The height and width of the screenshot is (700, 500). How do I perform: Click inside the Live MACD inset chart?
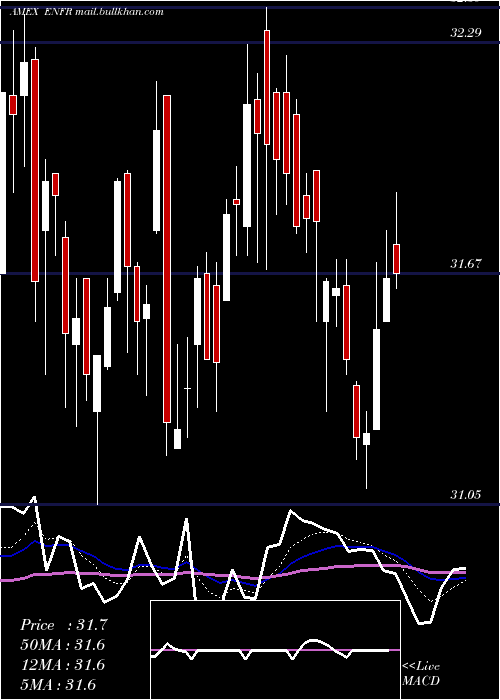[x=275, y=650]
